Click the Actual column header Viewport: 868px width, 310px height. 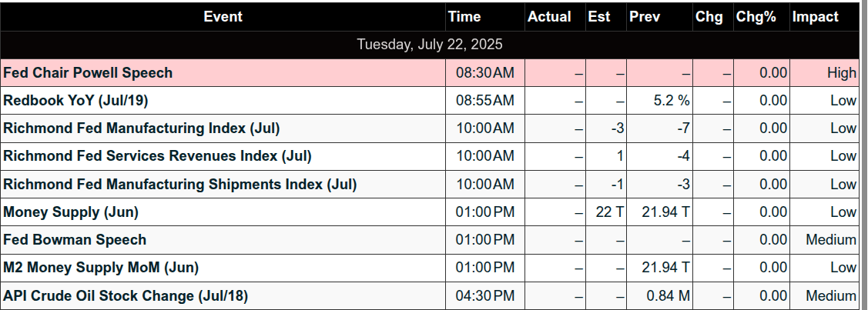point(549,16)
